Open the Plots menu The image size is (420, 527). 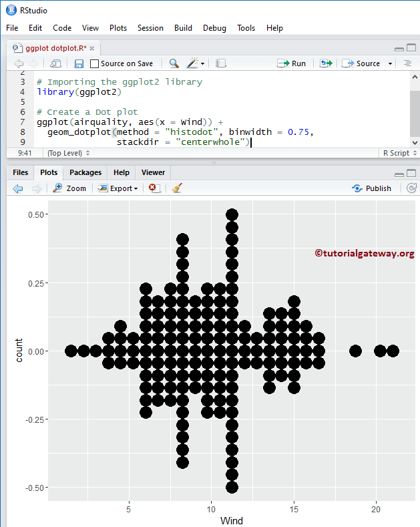(118, 28)
